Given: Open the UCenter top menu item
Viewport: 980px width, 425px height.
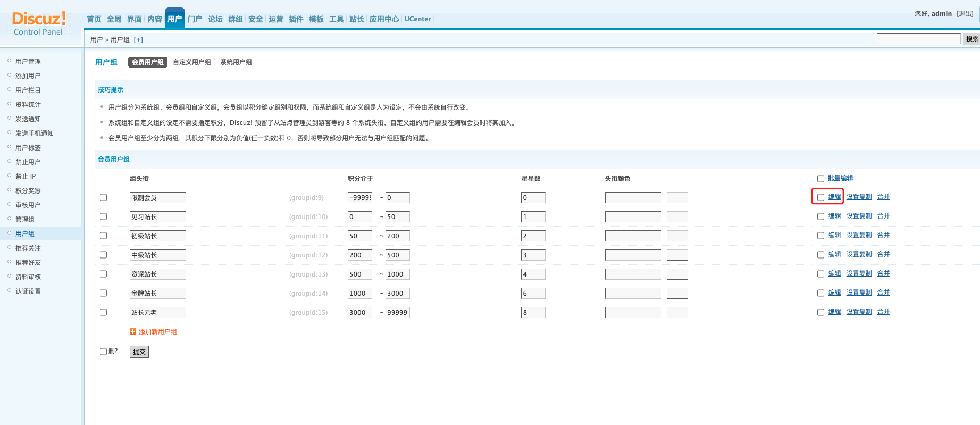Looking at the screenshot, I should pos(417,19).
